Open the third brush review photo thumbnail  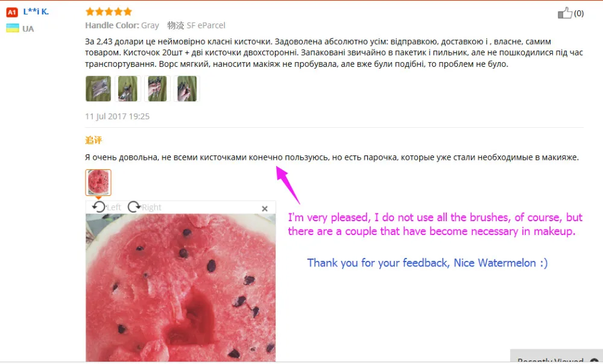(x=157, y=89)
